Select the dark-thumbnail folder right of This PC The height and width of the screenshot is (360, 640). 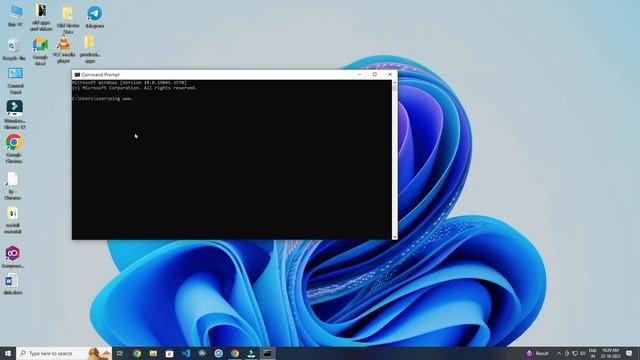pyautogui.click(x=41, y=17)
